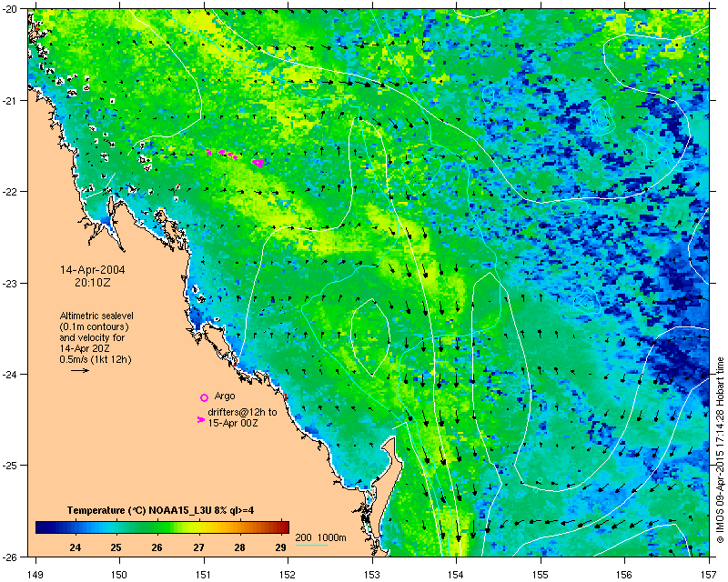
Task: Click the IMOS copyright timestamp text
Action: [720, 449]
